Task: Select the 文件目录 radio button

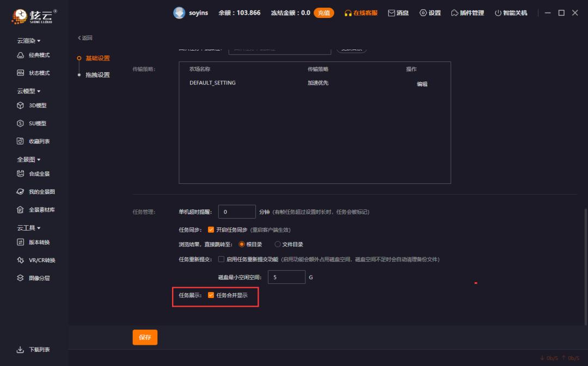Action: pos(279,244)
